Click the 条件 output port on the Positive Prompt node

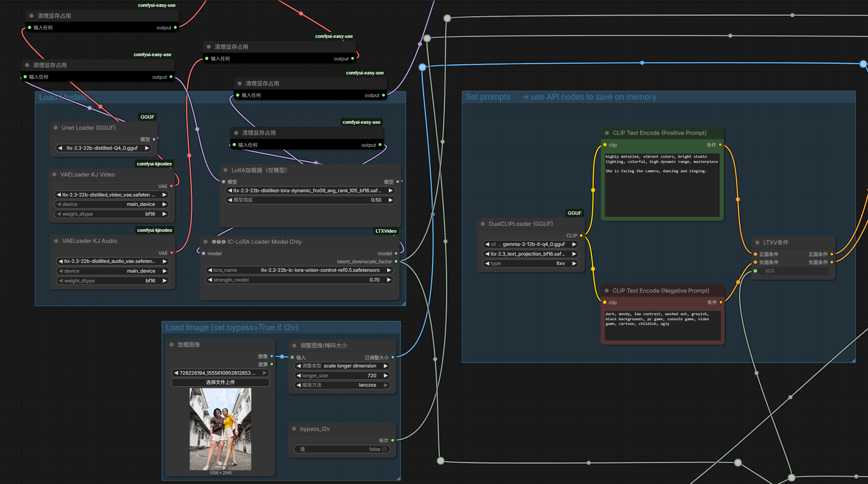(720, 145)
